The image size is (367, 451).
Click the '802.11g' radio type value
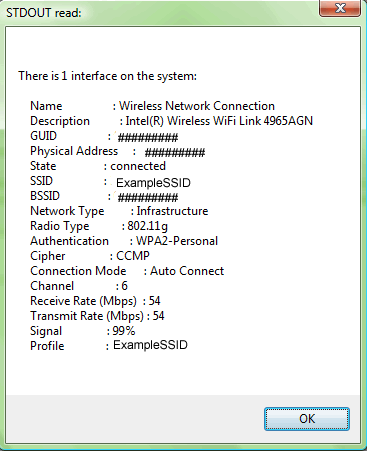click(148, 226)
